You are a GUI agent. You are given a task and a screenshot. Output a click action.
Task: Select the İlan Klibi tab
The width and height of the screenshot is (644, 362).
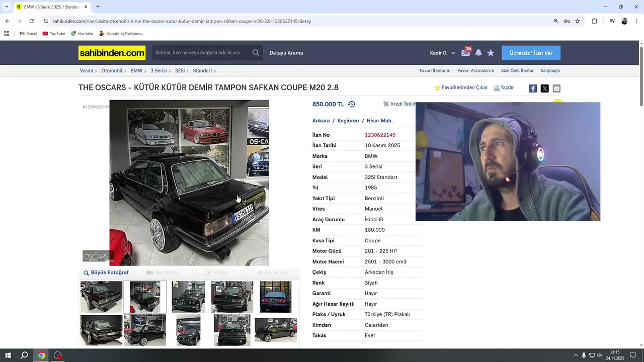point(162,273)
